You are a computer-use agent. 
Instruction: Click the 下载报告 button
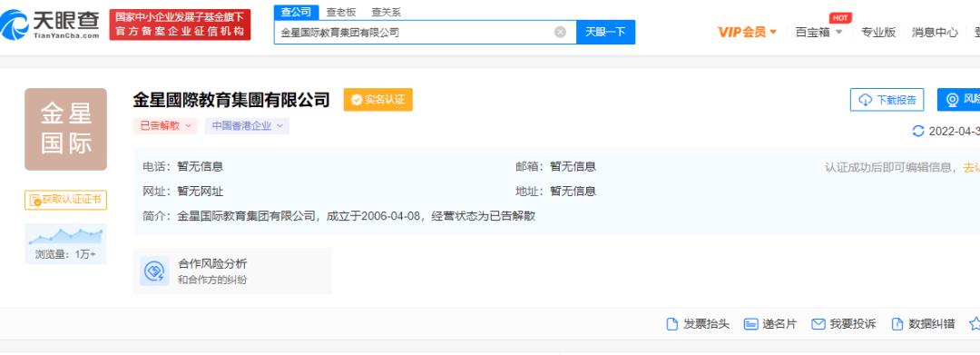tap(887, 100)
